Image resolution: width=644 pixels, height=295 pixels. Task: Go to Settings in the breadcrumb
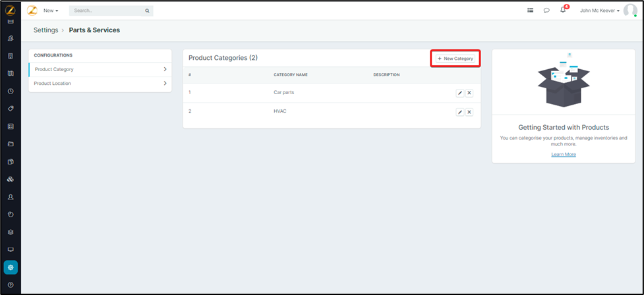[x=45, y=30]
